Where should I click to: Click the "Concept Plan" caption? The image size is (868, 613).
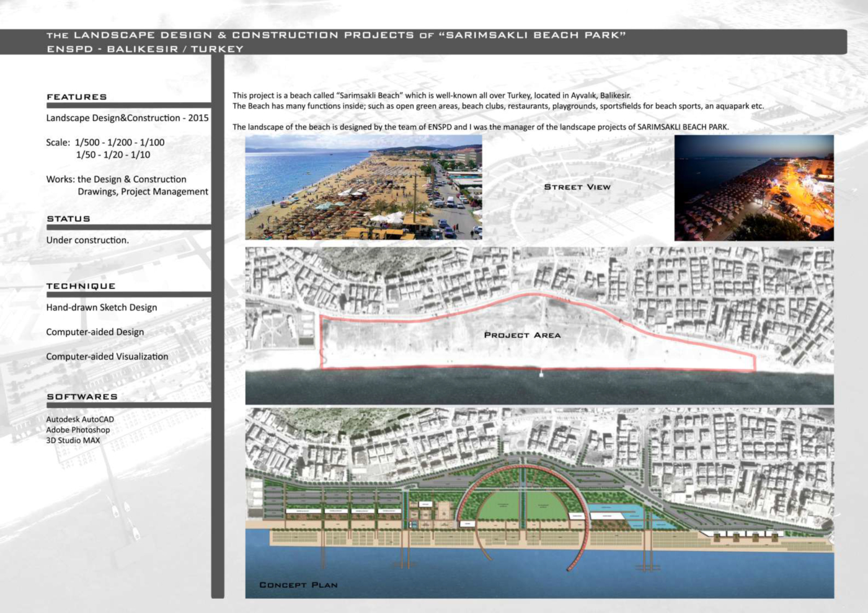pyautogui.click(x=298, y=585)
